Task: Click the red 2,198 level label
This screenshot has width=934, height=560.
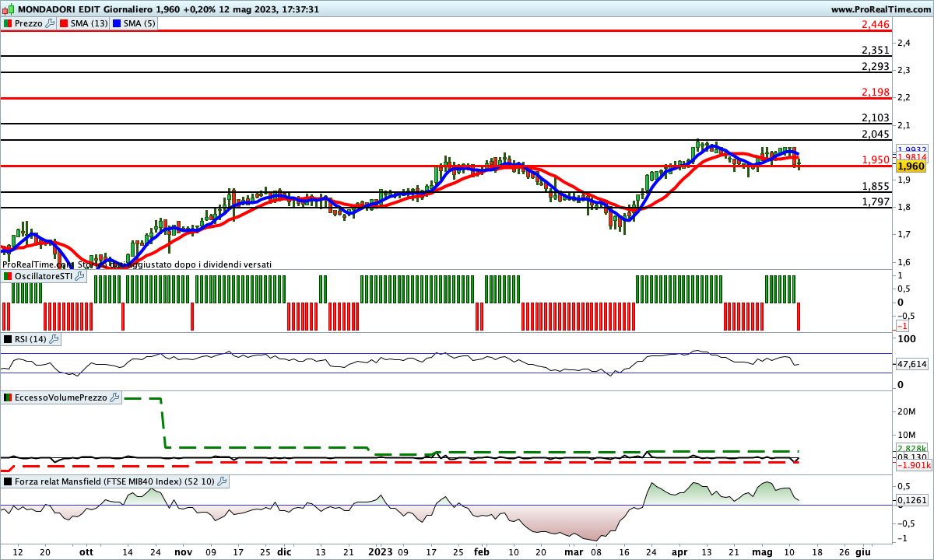Action: (x=876, y=93)
